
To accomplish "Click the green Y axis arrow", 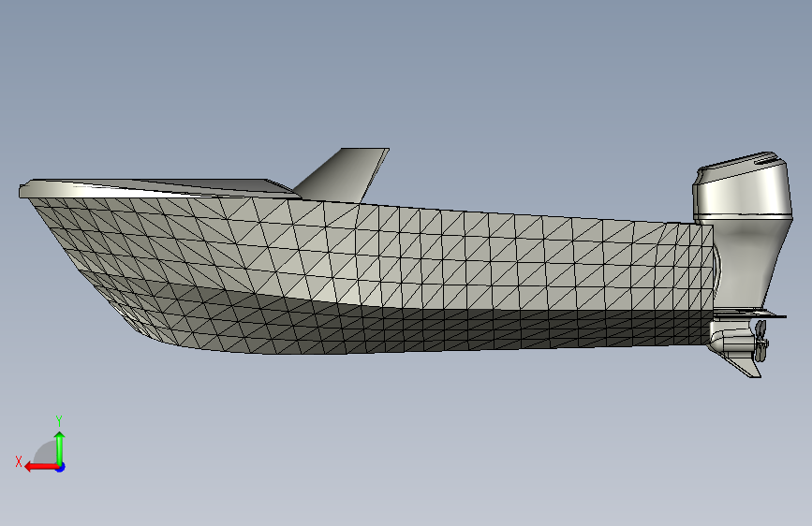I will [x=60, y=448].
